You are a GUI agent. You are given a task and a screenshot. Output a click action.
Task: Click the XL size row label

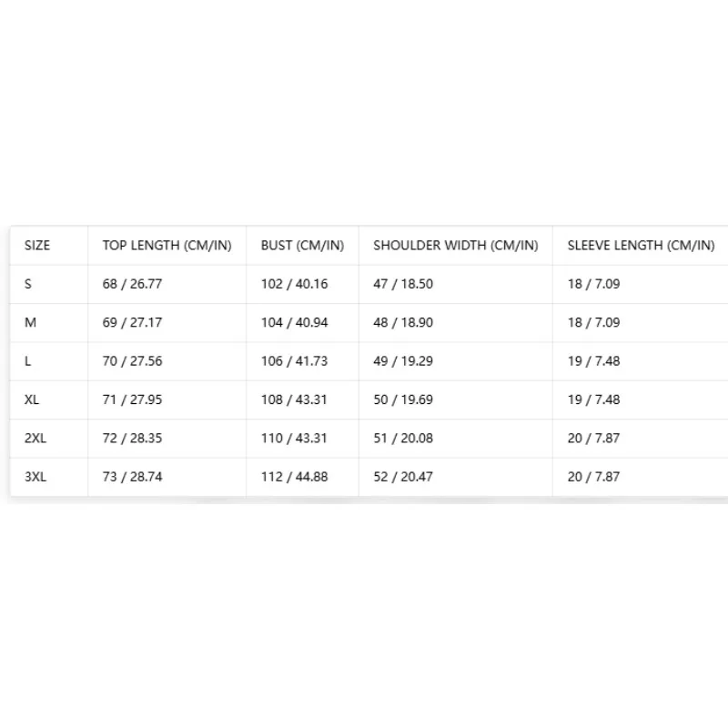32,399
